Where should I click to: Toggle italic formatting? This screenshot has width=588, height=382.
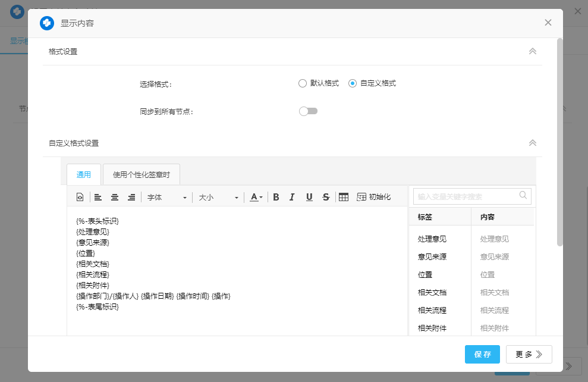pos(292,198)
